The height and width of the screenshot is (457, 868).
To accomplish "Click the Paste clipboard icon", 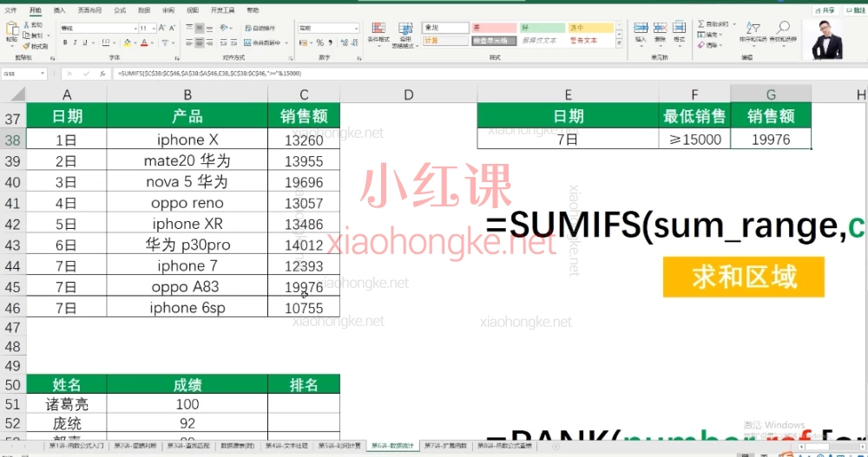I will pos(11,29).
